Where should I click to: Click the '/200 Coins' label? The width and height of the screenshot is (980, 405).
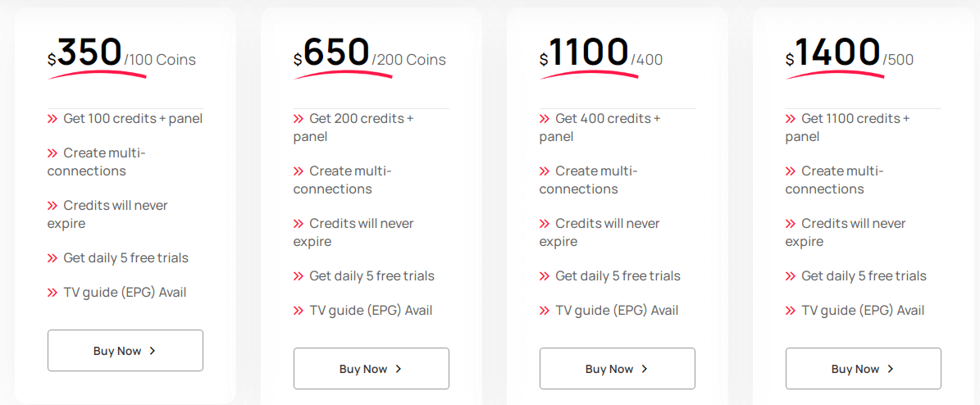coord(409,60)
